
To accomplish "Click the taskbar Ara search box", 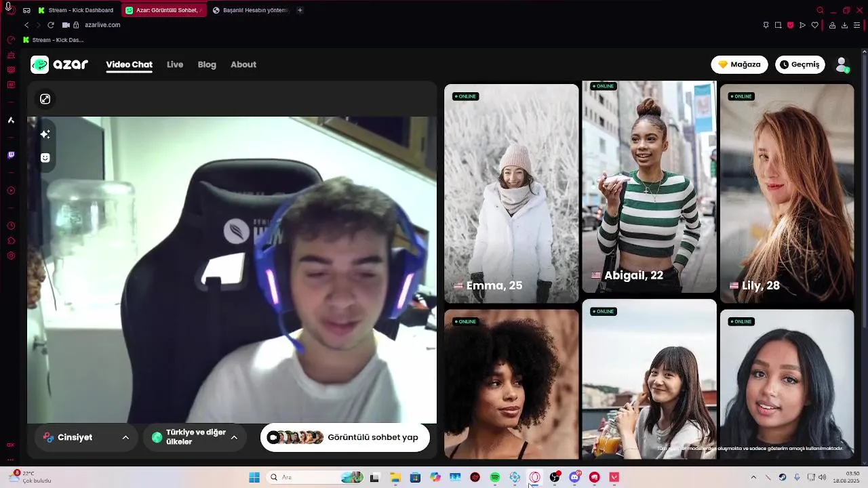I will [x=314, y=477].
